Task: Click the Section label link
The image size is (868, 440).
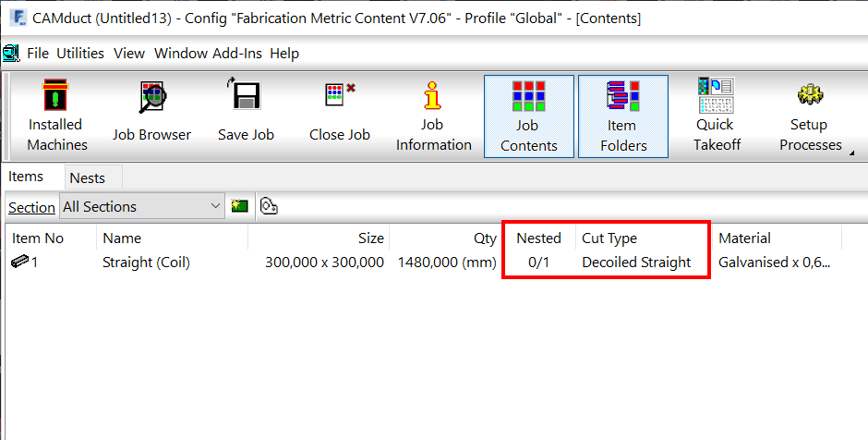Action: (31, 207)
